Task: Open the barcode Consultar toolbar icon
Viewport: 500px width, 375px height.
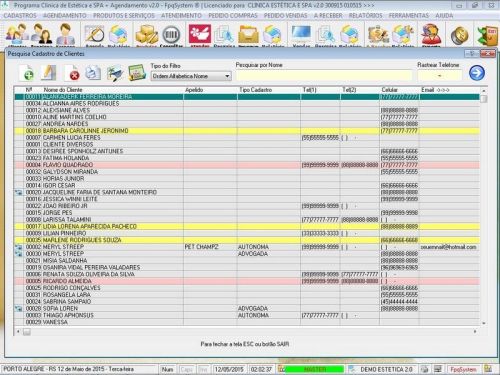Action: point(171,35)
